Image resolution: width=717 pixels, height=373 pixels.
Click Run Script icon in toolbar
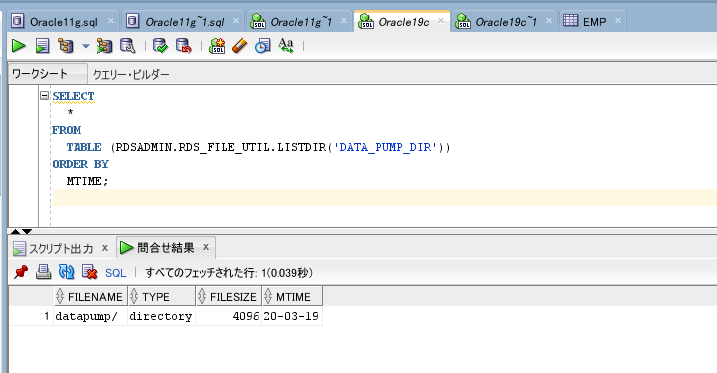point(43,46)
